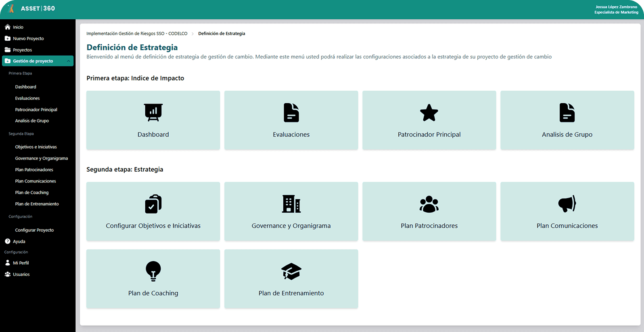Open Objetivos e Iniciativas in sidebar
Viewport: 644px width, 332px height.
pyautogui.click(x=36, y=147)
